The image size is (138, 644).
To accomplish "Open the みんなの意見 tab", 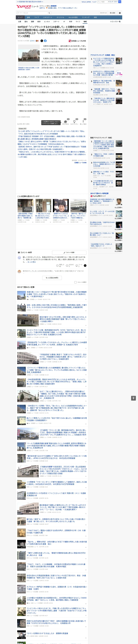I will point(73,17).
